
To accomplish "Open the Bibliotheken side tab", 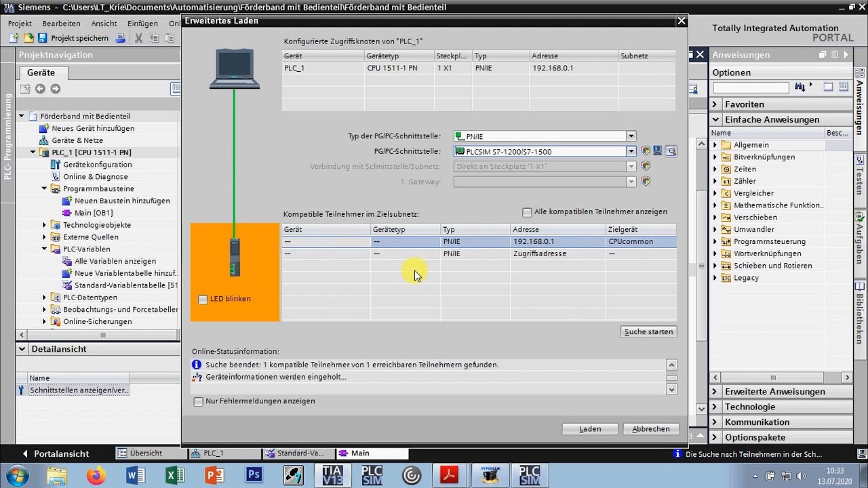I will click(x=860, y=314).
